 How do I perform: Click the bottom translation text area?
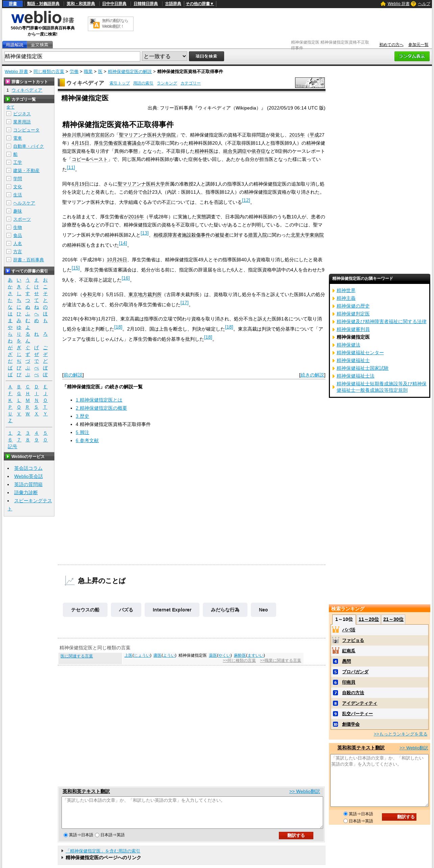192,812
